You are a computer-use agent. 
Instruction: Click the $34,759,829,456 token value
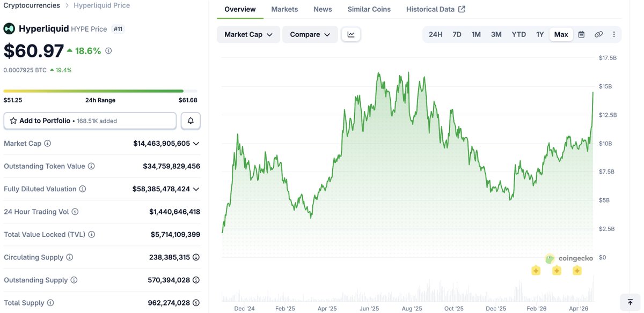(171, 167)
